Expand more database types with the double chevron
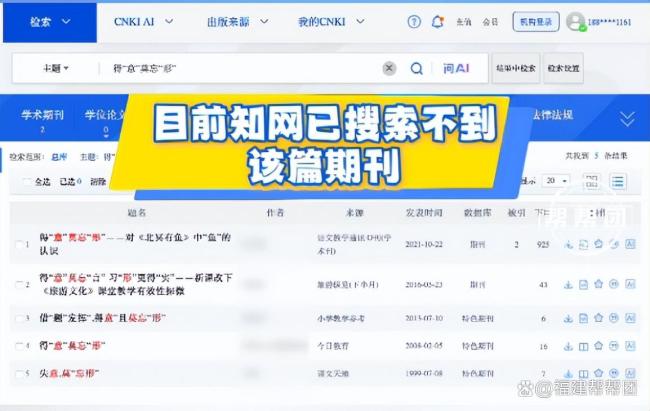This screenshot has height=411, width=650. pyautogui.click(x=627, y=119)
